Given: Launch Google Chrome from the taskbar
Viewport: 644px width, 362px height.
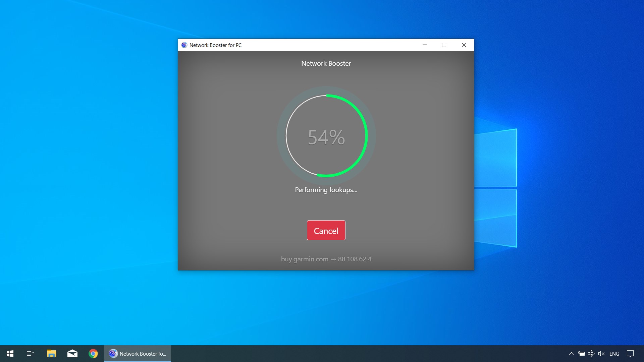Looking at the screenshot, I should pyautogui.click(x=93, y=354).
